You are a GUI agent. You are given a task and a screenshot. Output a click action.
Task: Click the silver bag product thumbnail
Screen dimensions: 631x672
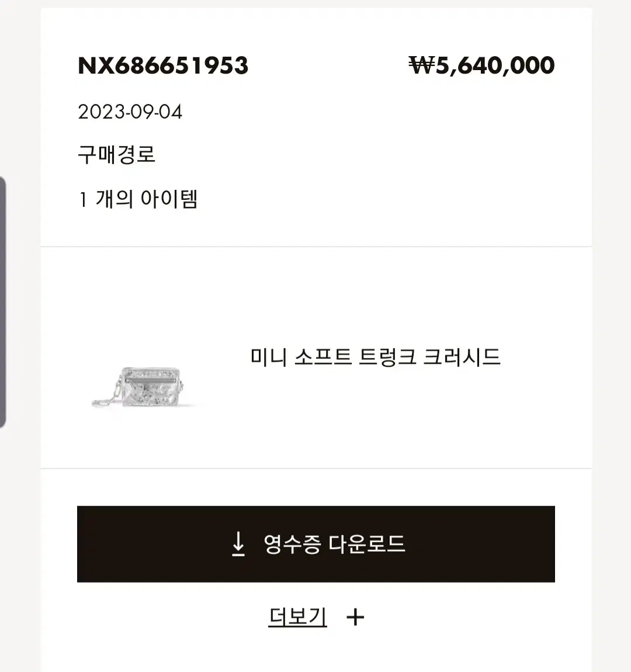pyautogui.click(x=146, y=386)
